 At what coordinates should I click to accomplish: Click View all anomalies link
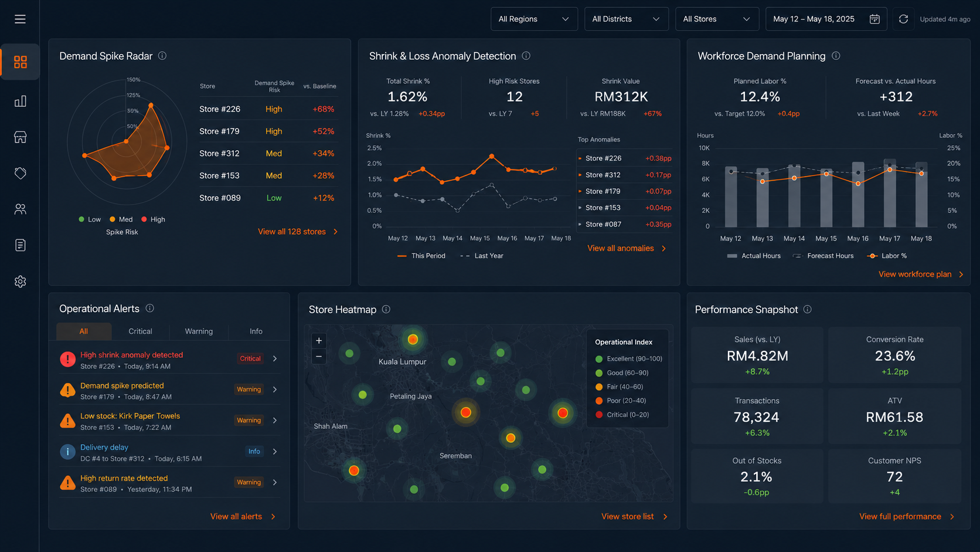[x=627, y=248]
